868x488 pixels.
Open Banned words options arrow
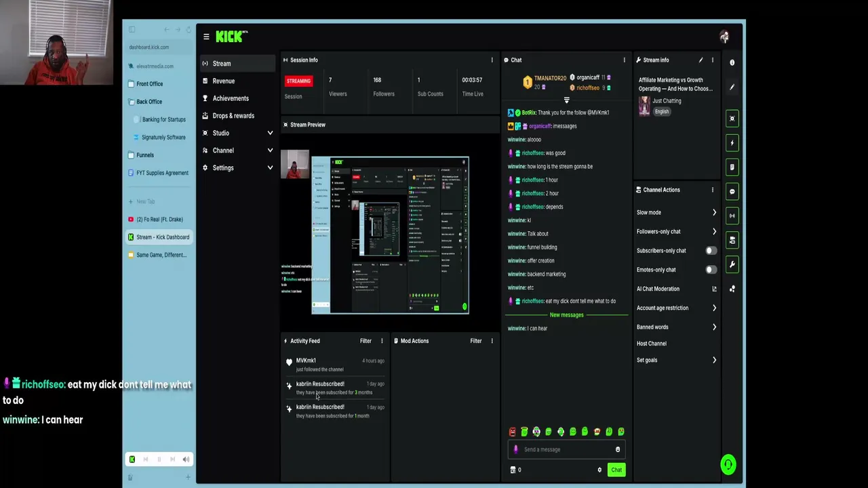coord(714,327)
